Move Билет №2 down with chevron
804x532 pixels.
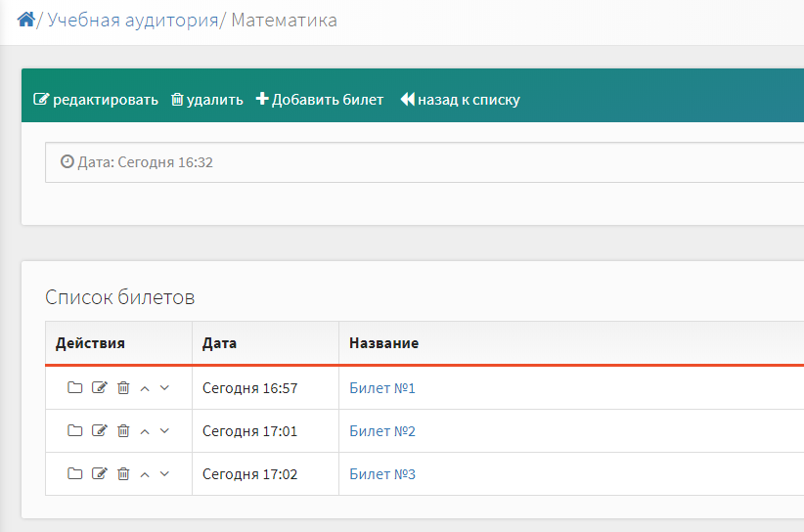point(164,431)
